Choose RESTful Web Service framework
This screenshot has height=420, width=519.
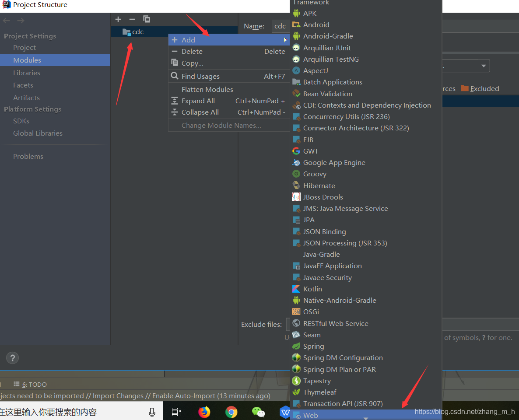[x=366, y=323]
